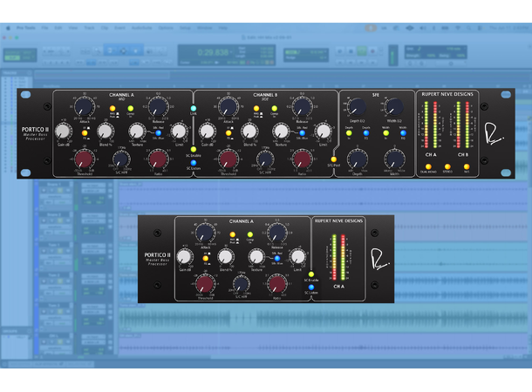Open the Pro Tools application menu

click(26, 28)
